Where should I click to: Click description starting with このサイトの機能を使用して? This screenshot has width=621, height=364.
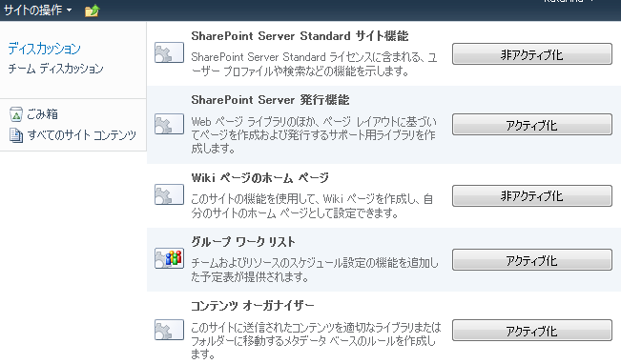pyautogui.click(x=312, y=206)
